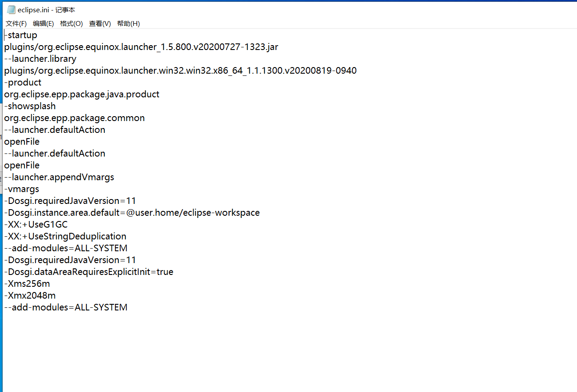Click the '-Xms256m' line
577x392 pixels.
[x=27, y=284]
